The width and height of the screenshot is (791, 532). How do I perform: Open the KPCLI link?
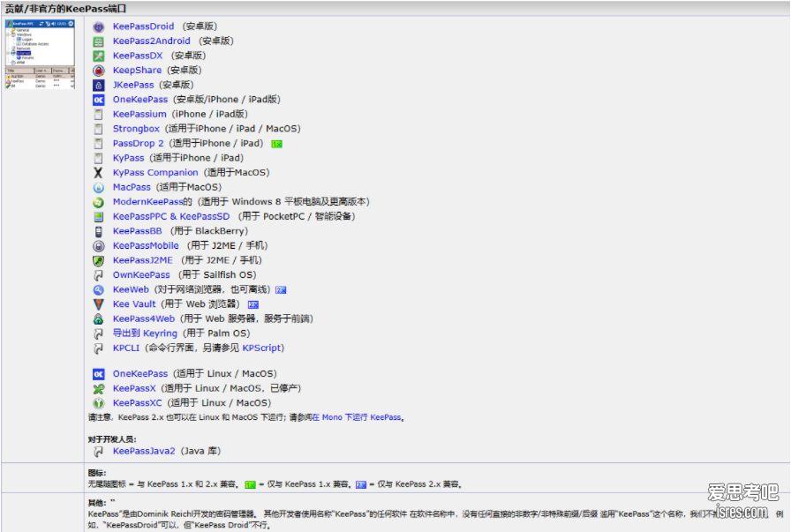click(x=126, y=348)
